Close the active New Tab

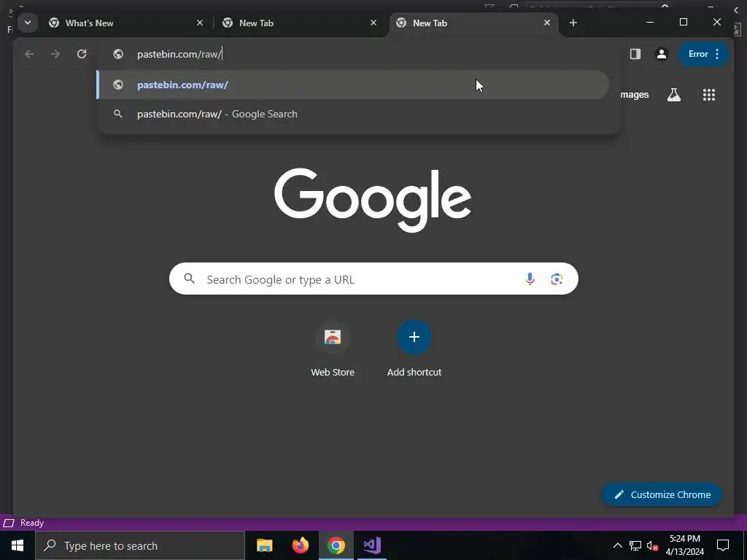(547, 23)
